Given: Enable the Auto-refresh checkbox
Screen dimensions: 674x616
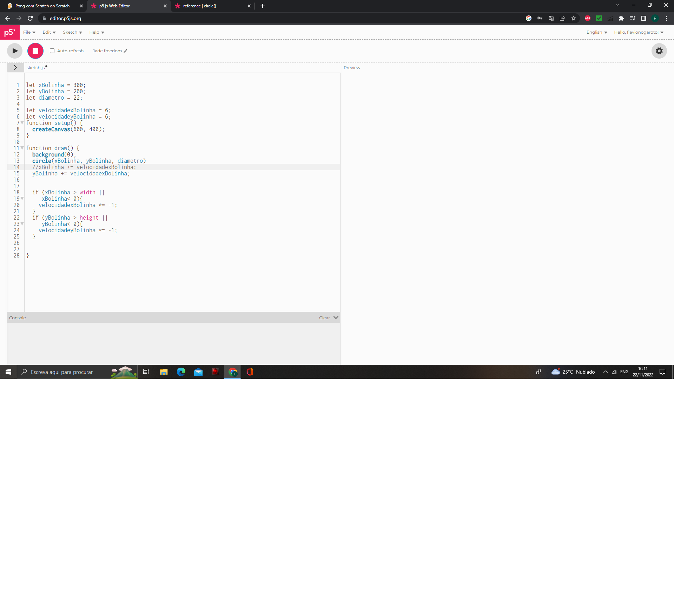Looking at the screenshot, I should [x=52, y=51].
